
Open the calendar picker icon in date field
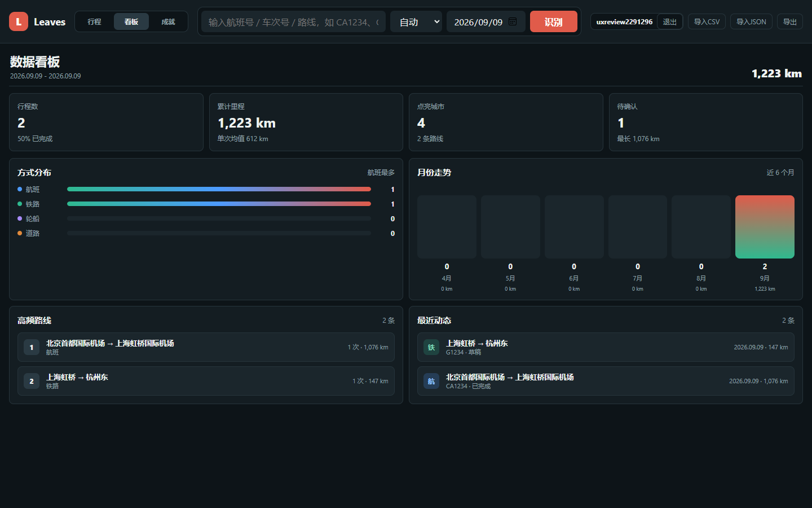513,21
